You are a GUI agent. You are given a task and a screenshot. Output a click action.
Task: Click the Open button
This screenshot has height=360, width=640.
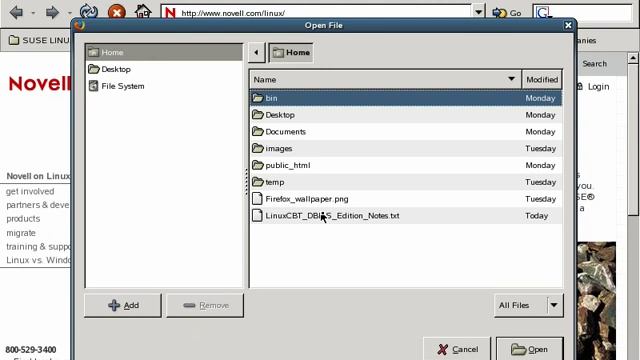529,349
